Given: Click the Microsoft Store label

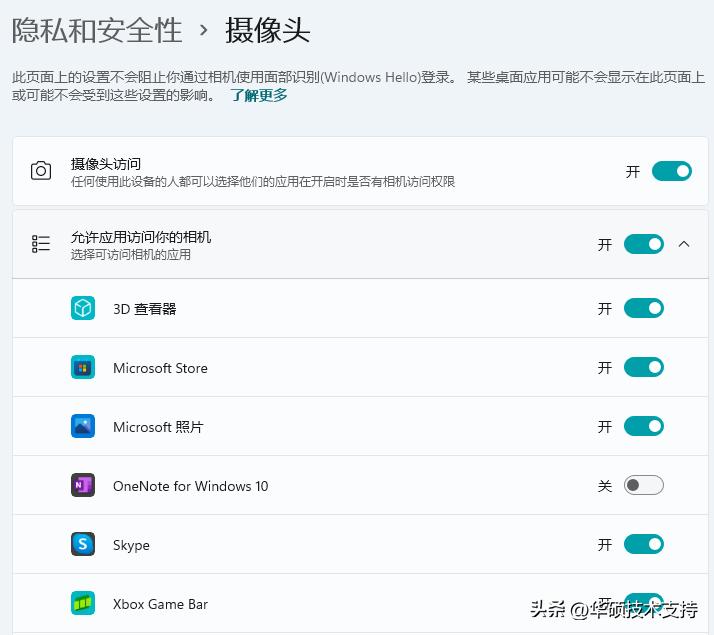Looking at the screenshot, I should click(160, 368).
